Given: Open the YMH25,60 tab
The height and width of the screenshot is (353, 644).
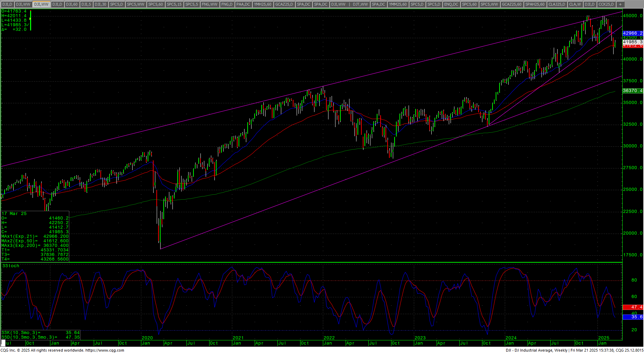Looking at the screenshot, I should [263, 4].
